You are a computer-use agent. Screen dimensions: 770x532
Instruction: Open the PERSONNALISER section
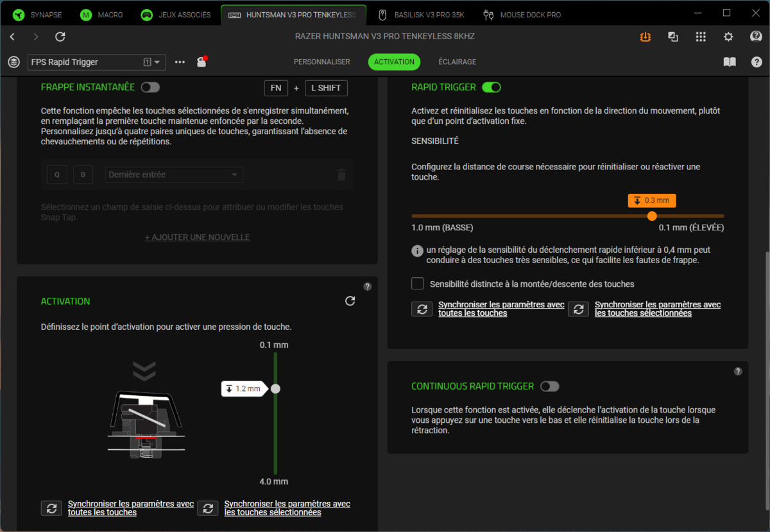tap(322, 62)
